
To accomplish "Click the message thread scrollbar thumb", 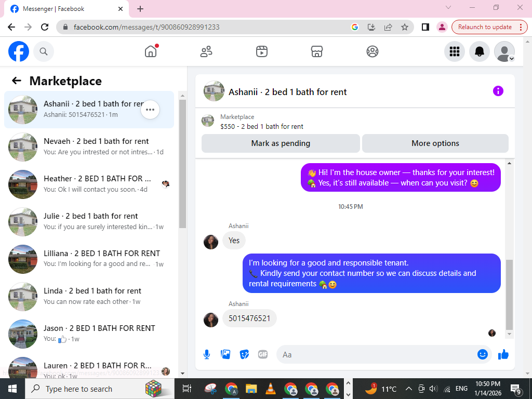I will tap(509, 295).
